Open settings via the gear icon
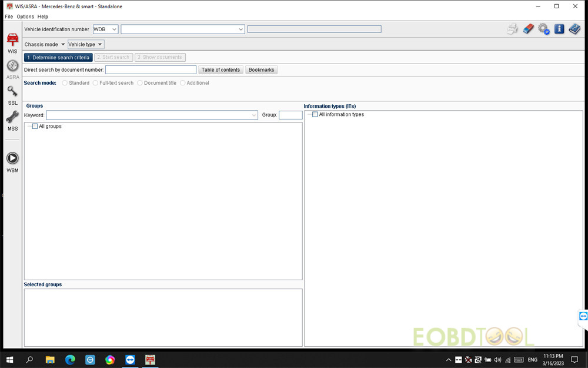 click(x=543, y=29)
